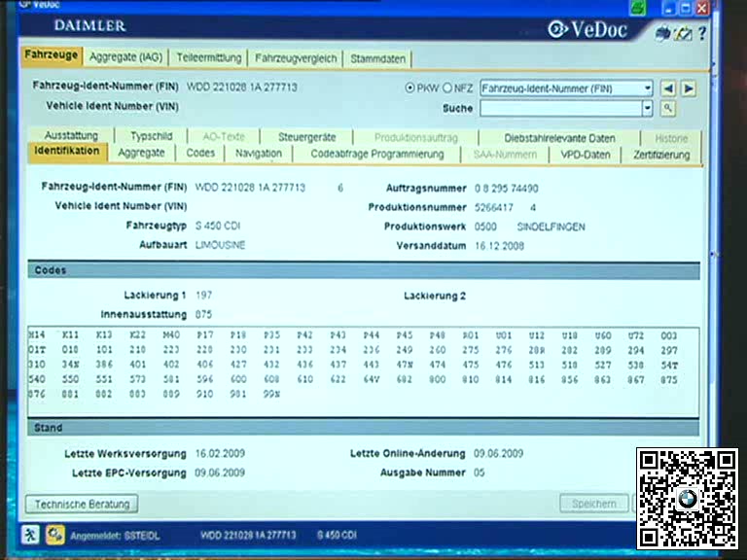Click the green icon in title bar

coord(638,8)
